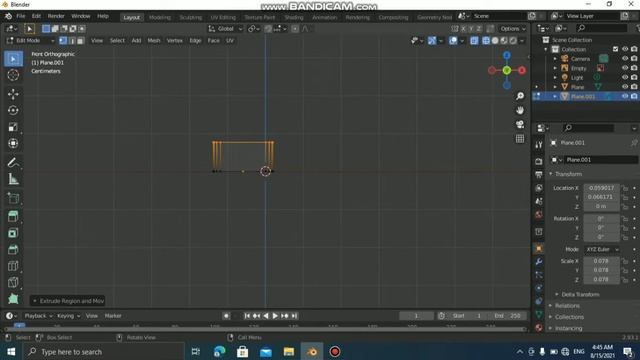Hide the Light object via eye icon

tap(625, 77)
